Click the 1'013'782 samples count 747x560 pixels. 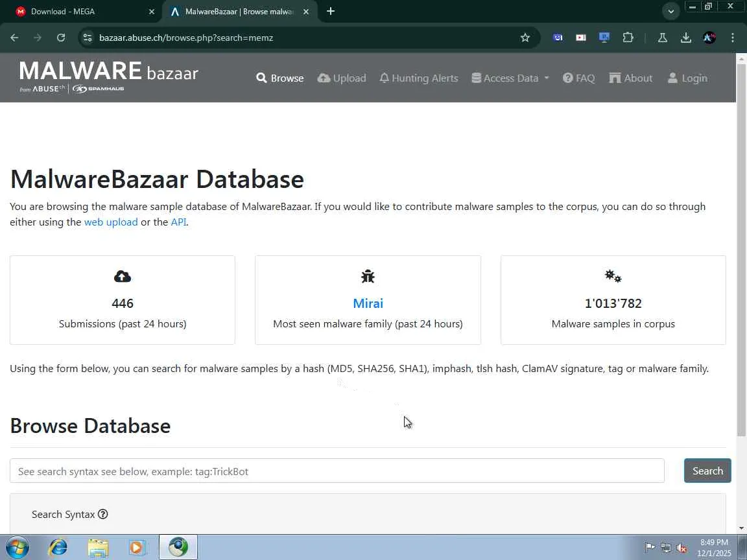tap(613, 303)
